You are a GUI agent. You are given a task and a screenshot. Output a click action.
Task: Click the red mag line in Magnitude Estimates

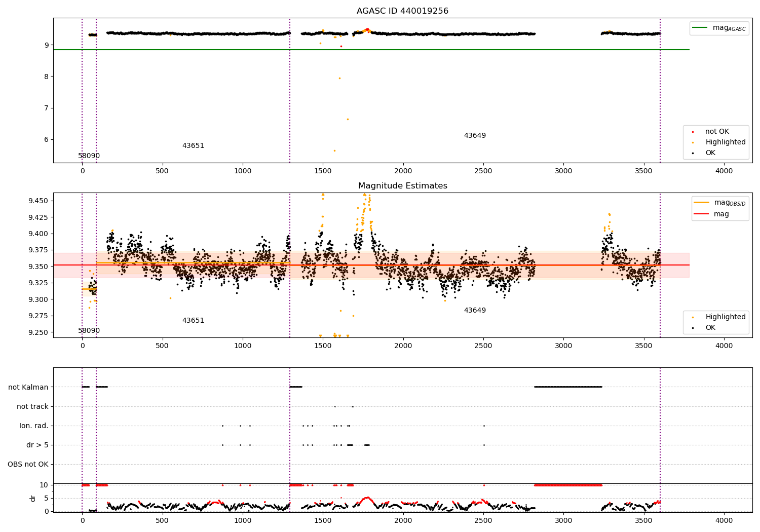tap(371, 265)
